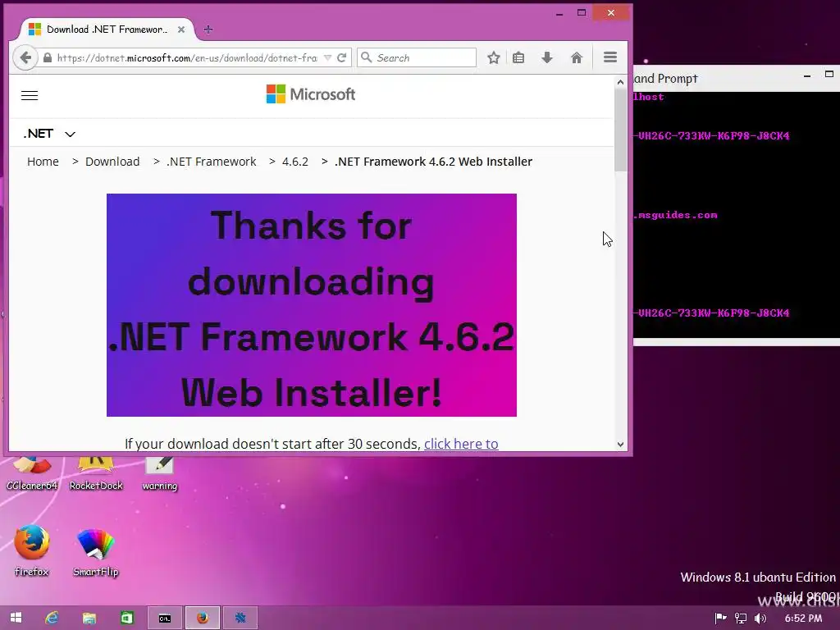Minimize the Firefox window

click(x=559, y=13)
